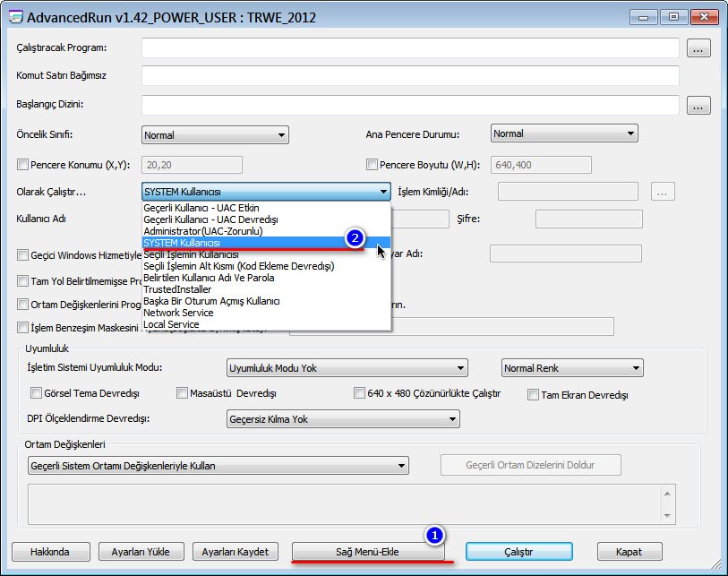Select Başka Bir Oturum Açmış Kullanıcı
This screenshot has height=576, width=728.
pyautogui.click(x=266, y=301)
